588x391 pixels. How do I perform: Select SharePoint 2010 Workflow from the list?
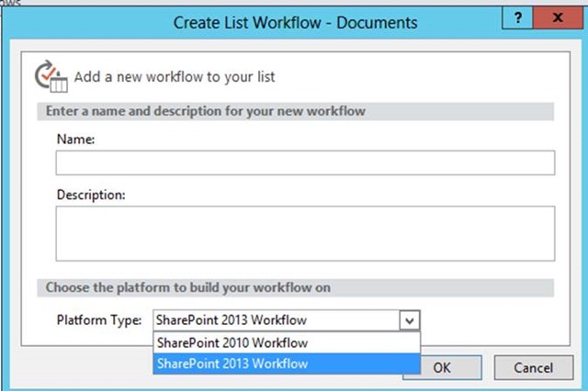point(287,342)
